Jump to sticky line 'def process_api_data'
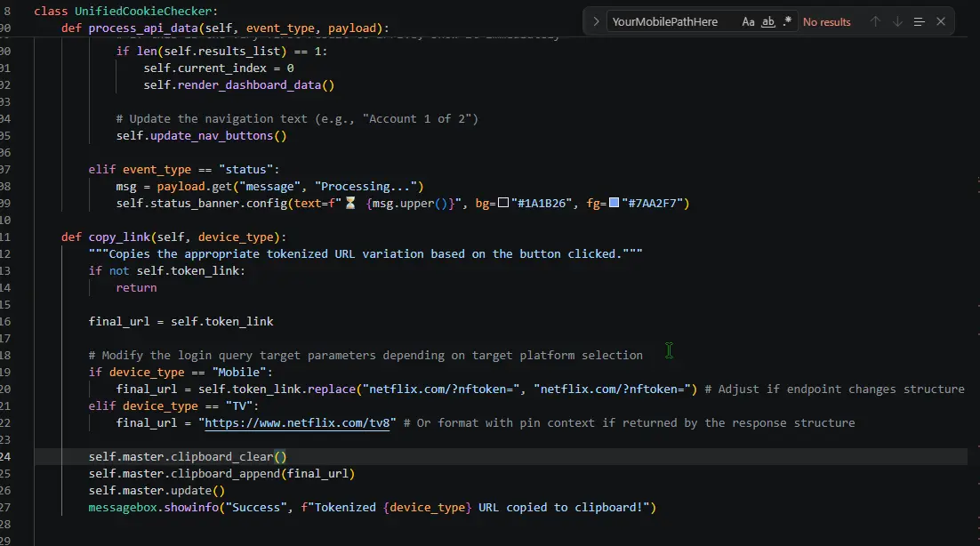This screenshot has height=546, width=980. [225, 28]
